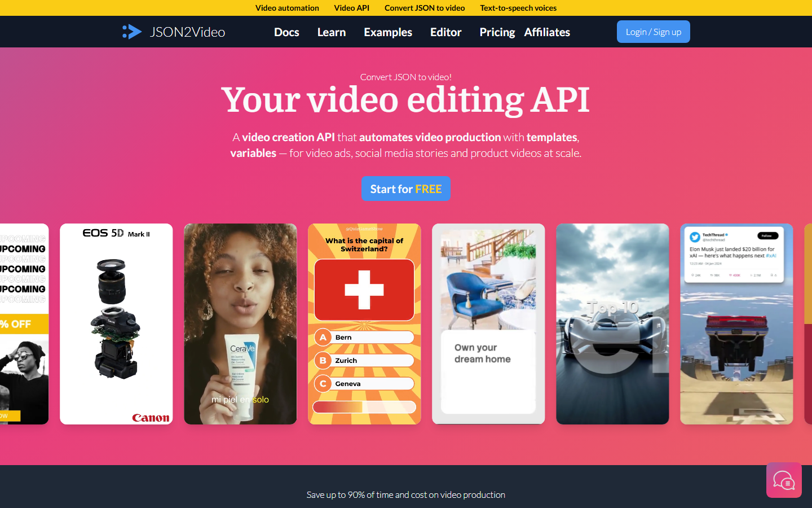Image resolution: width=812 pixels, height=508 pixels.
Task: Click the JSON2Video logo icon
Action: coord(132,32)
